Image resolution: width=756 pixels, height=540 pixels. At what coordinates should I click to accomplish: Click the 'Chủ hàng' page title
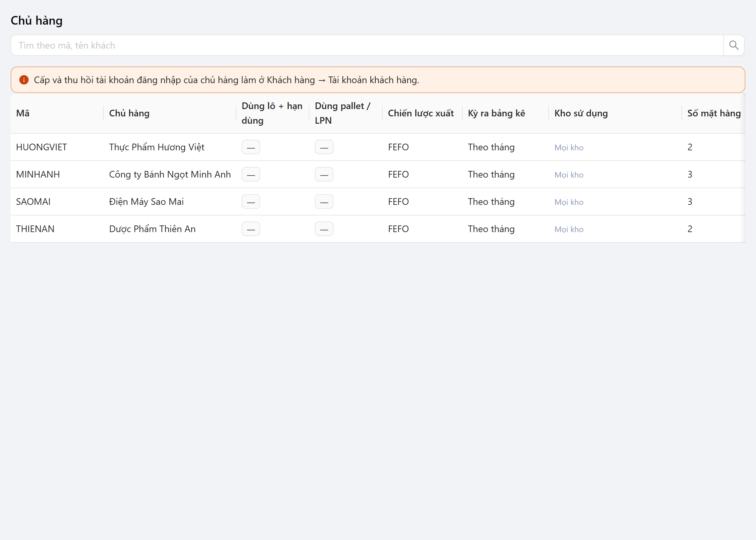pos(37,21)
